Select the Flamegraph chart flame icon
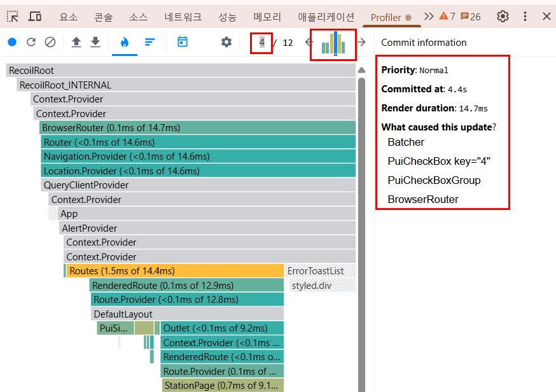 coord(125,43)
